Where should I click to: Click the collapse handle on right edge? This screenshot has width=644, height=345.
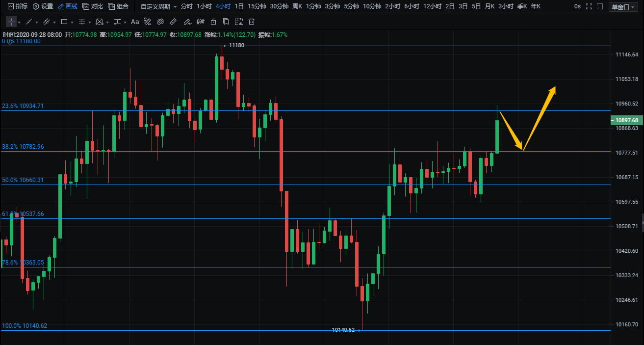(642, 222)
